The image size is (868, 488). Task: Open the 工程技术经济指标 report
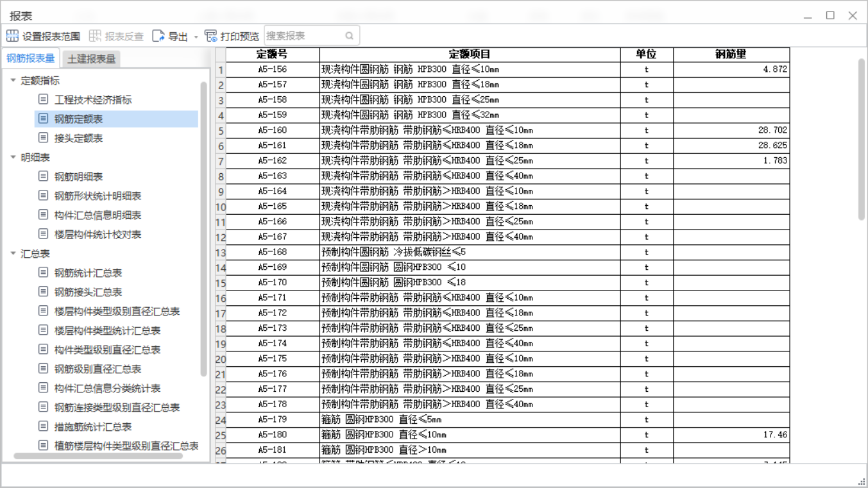[93, 99]
